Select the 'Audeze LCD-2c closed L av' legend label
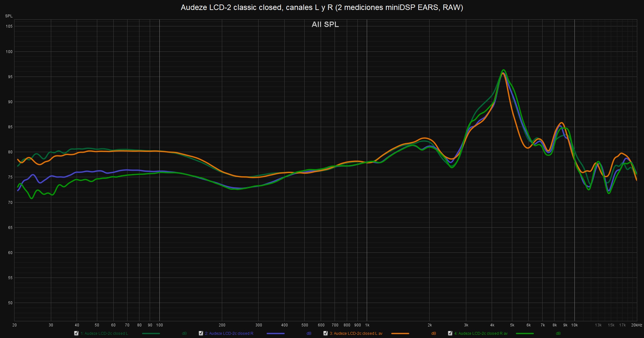 tap(356, 333)
